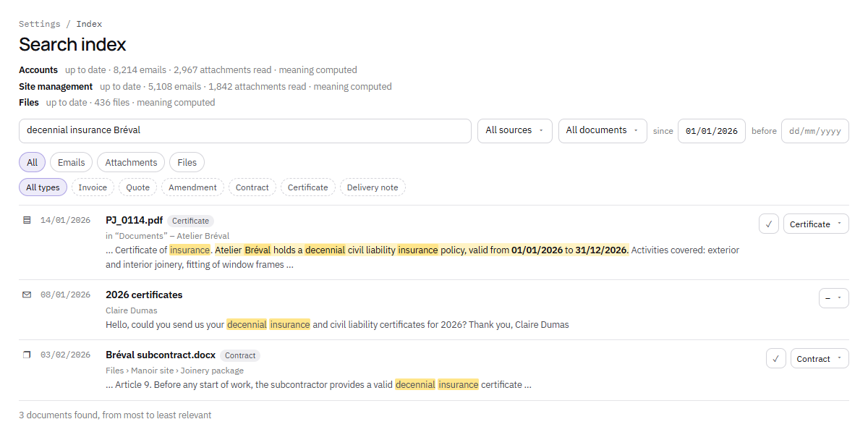Select the Emails filter tab

pos(72,162)
